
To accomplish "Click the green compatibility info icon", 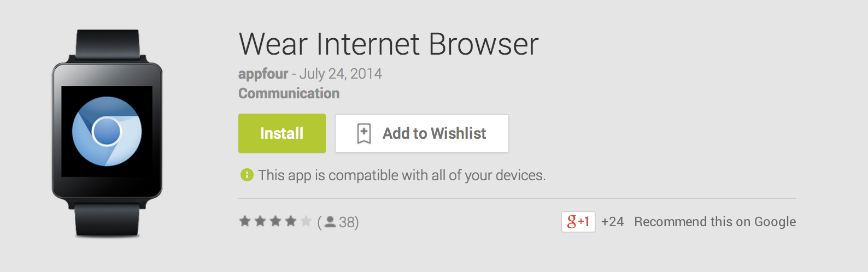I will coord(247,175).
